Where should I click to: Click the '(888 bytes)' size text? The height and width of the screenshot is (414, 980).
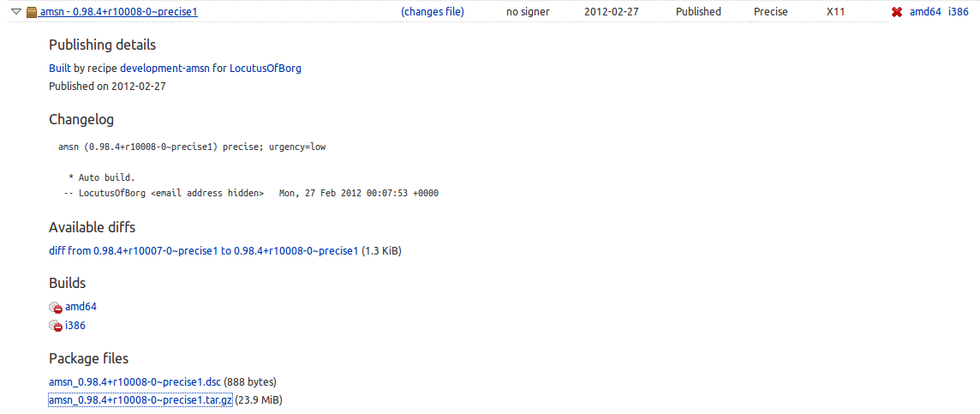coord(250,381)
